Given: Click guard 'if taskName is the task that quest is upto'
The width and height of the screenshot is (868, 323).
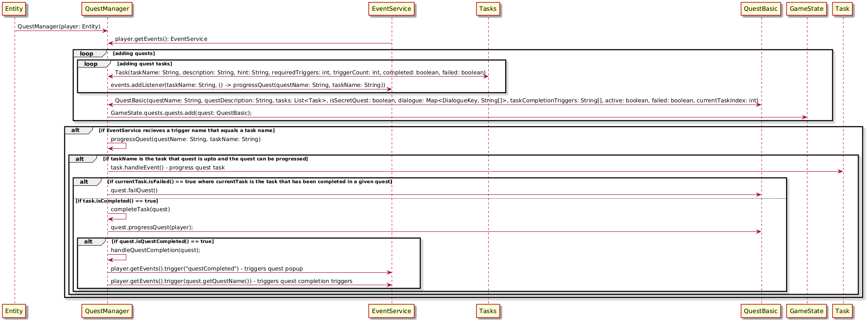Looking at the screenshot, I should point(205,159).
